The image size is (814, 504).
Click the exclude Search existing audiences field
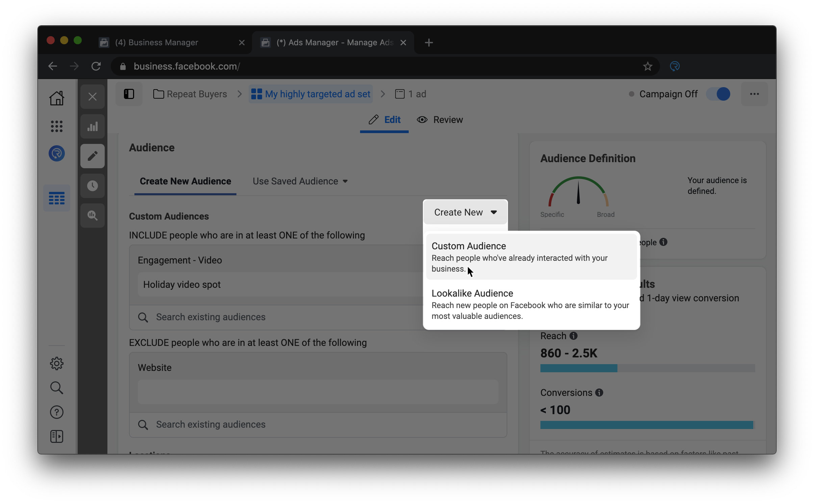[318, 425]
